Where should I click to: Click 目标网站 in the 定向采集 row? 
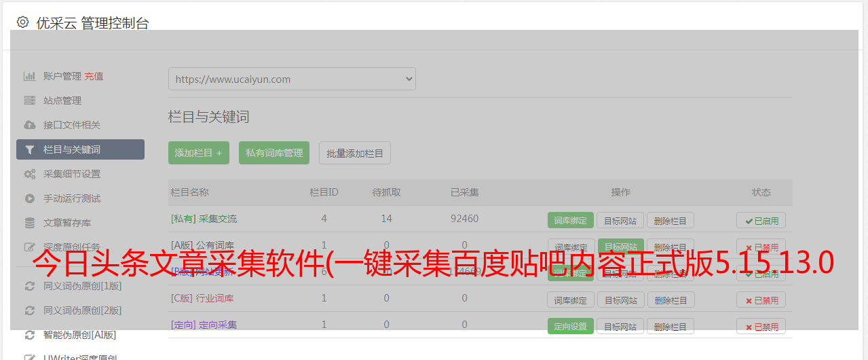tap(620, 326)
